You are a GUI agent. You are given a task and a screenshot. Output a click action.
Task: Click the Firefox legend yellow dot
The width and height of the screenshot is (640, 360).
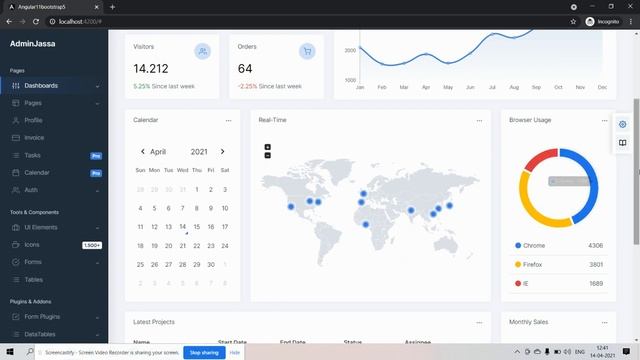coord(518,264)
